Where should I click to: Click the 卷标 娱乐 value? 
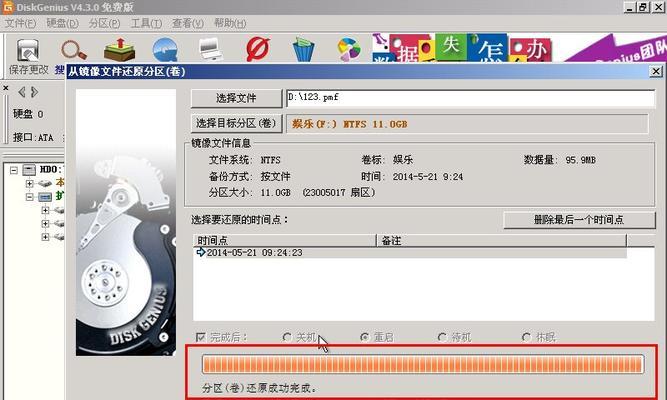point(403,160)
